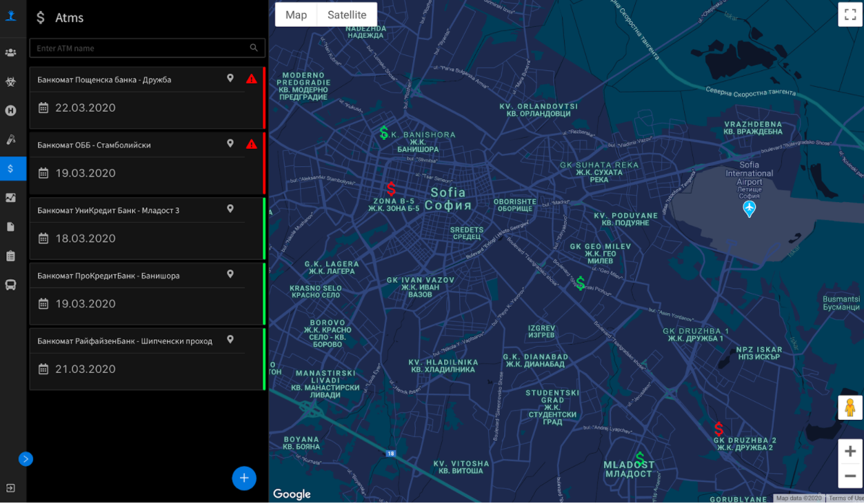This screenshot has height=504, width=864.
Task: Open the Google logo link
Action: coord(292,494)
